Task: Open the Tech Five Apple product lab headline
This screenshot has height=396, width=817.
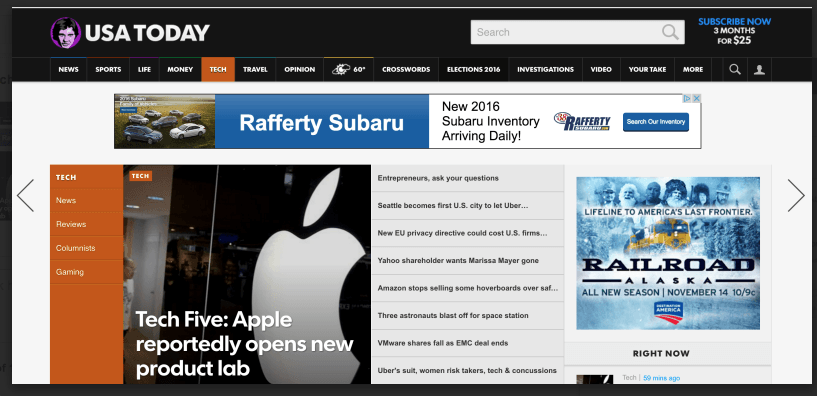Action: tap(245, 344)
